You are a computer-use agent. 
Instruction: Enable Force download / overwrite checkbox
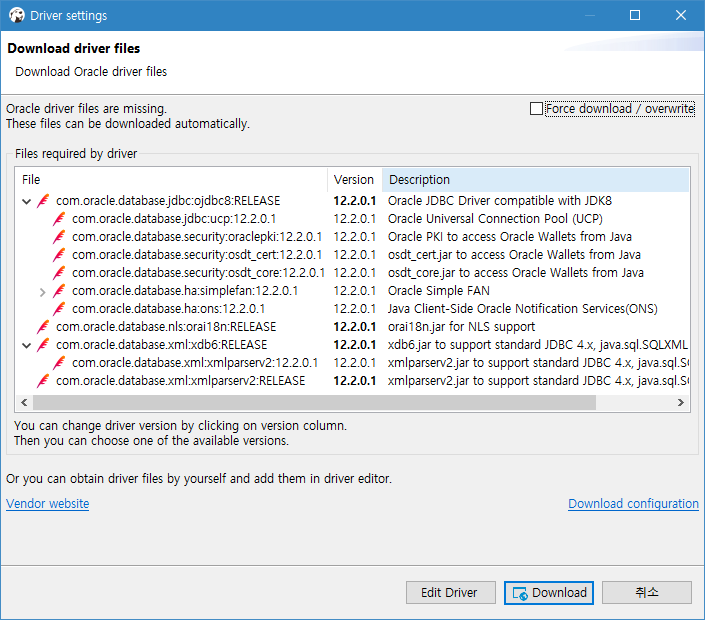tap(536, 109)
